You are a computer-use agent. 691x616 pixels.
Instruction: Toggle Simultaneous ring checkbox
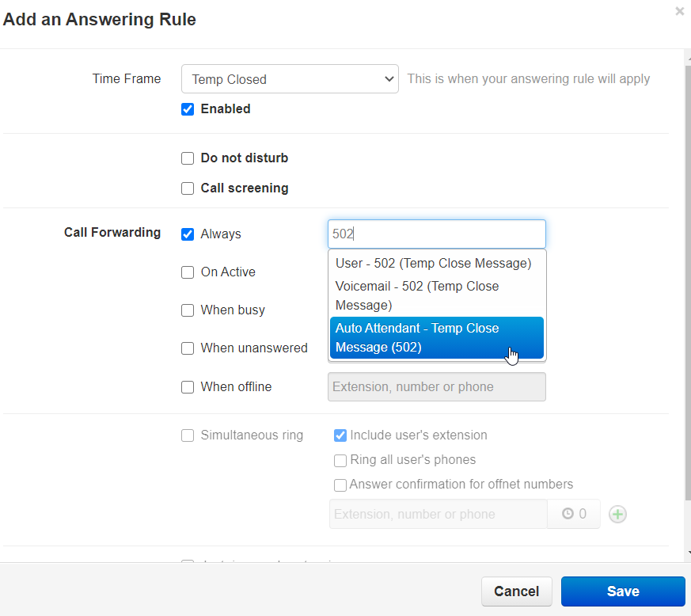(188, 435)
